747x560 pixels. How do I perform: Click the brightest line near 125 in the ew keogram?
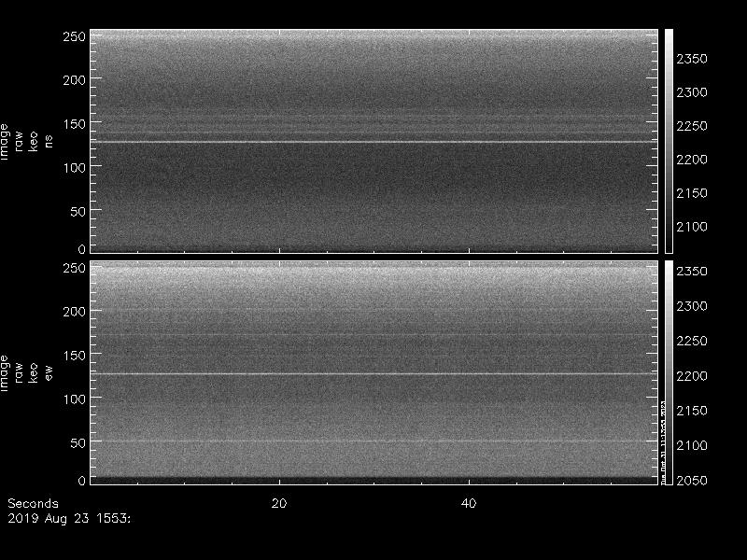[373, 374]
